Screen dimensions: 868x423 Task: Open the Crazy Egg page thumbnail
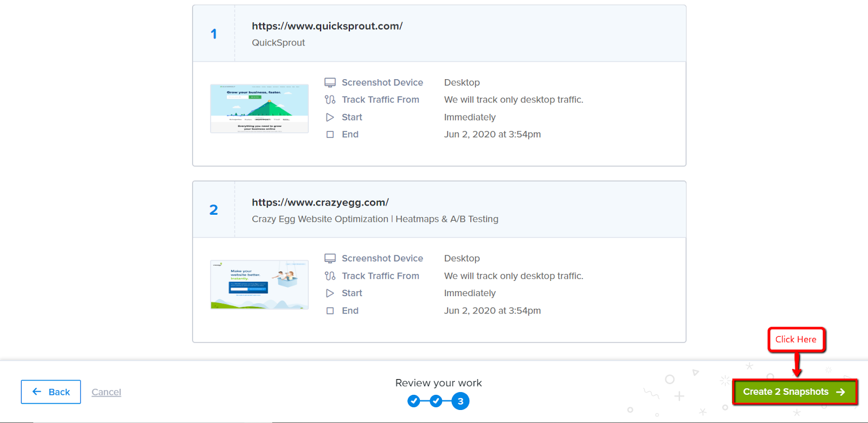pos(259,285)
